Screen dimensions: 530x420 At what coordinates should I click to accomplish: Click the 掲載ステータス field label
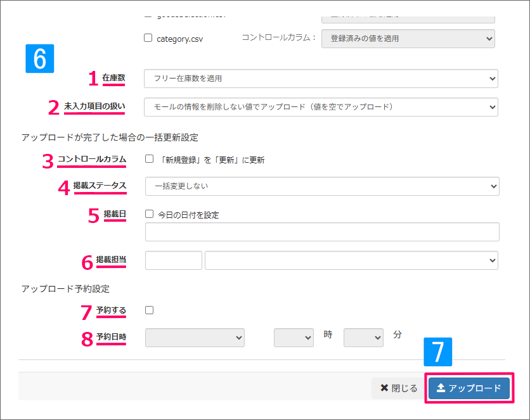tap(100, 186)
